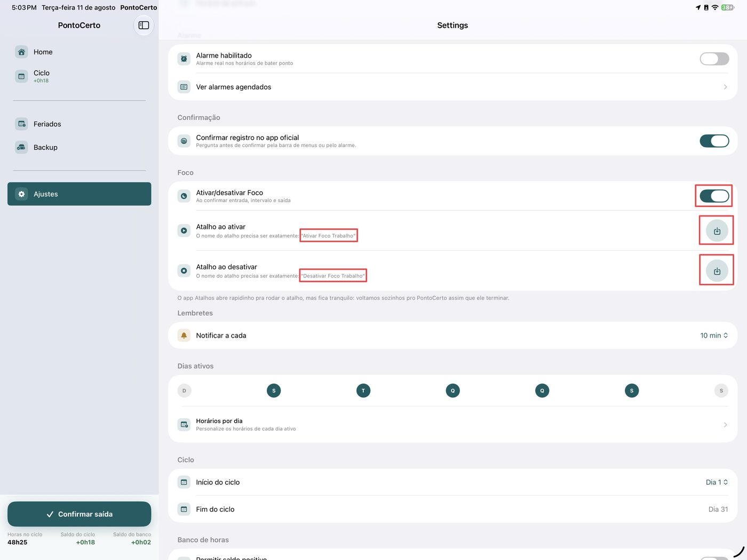Select the Ajustes sidebar item
Viewport: 747px width, 560px height.
79,194
